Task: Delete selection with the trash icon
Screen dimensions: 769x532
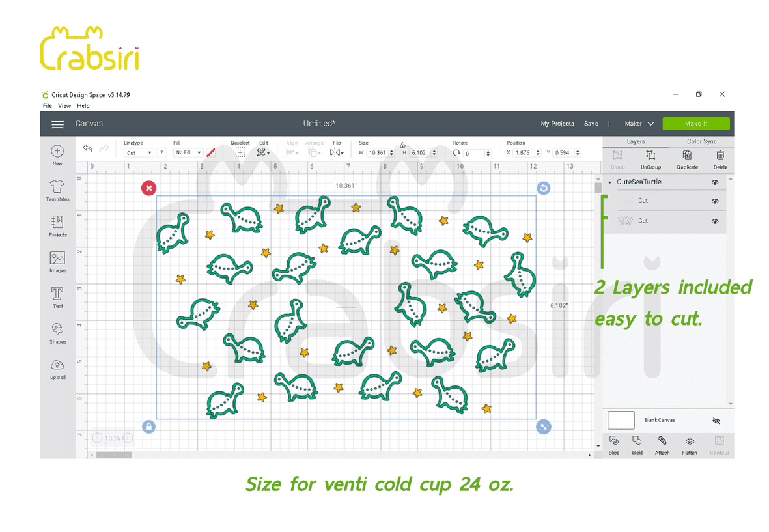Action: click(720, 156)
